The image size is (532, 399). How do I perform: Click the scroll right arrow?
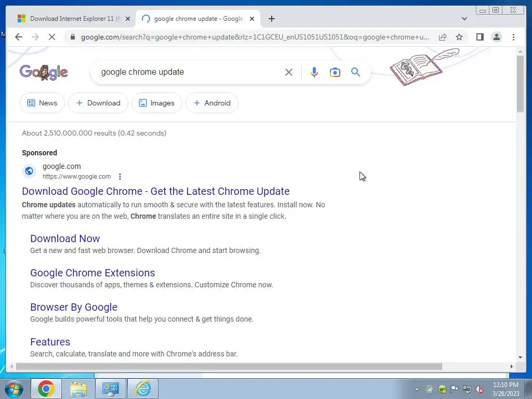(x=512, y=366)
